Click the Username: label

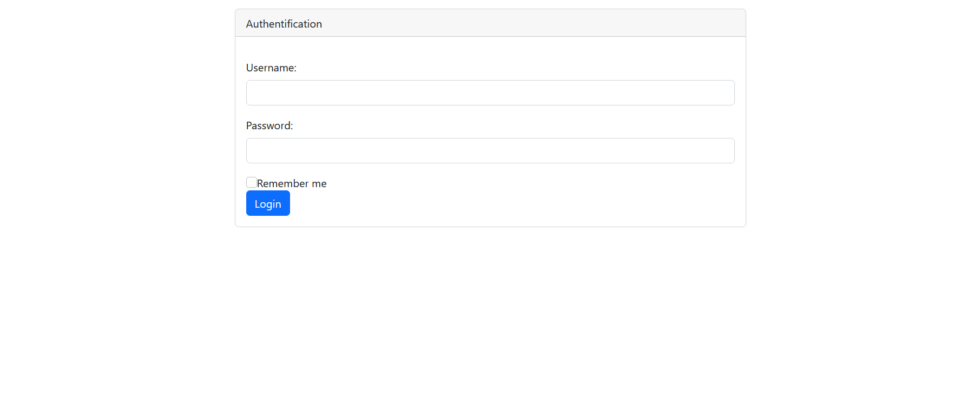click(271, 68)
